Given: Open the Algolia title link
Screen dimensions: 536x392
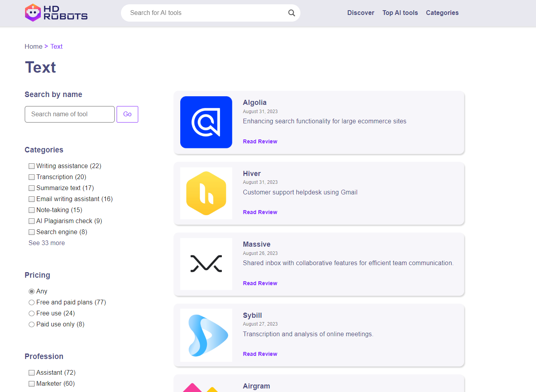Looking at the screenshot, I should tap(254, 103).
